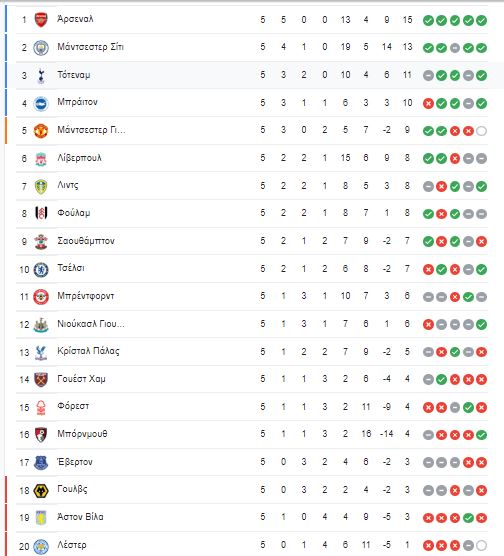Viewport: 504px width, 556px height.
Task: Click Tottenham's first grey draw indicator
Action: (x=428, y=76)
